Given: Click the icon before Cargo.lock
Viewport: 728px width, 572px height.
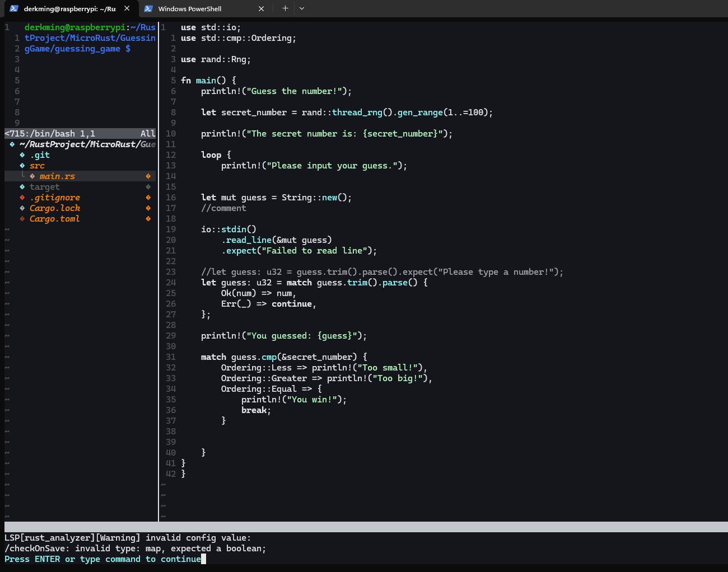Looking at the screenshot, I should (x=22, y=208).
